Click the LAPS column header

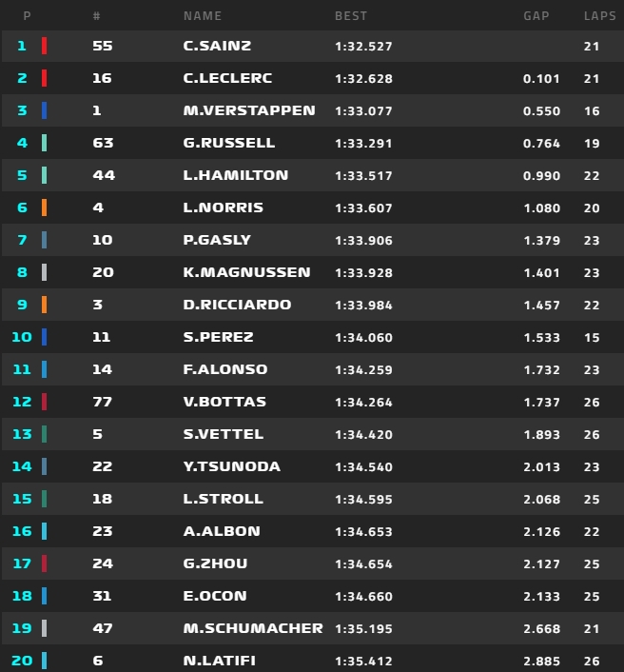[598, 16]
